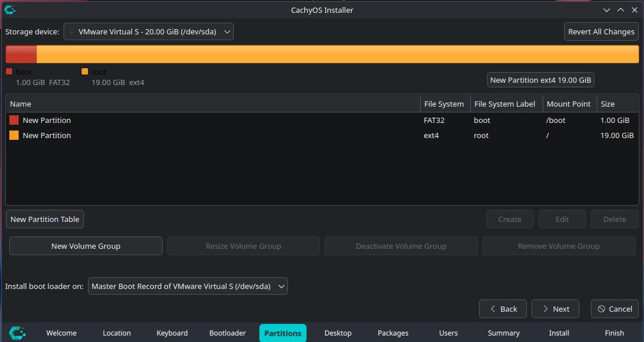Click the New Volume Group button

(x=86, y=246)
